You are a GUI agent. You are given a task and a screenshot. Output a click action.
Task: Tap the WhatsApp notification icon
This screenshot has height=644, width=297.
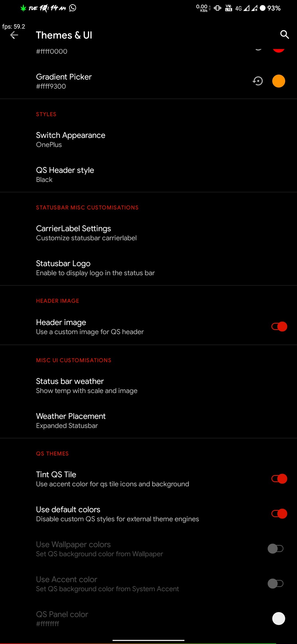click(x=73, y=8)
